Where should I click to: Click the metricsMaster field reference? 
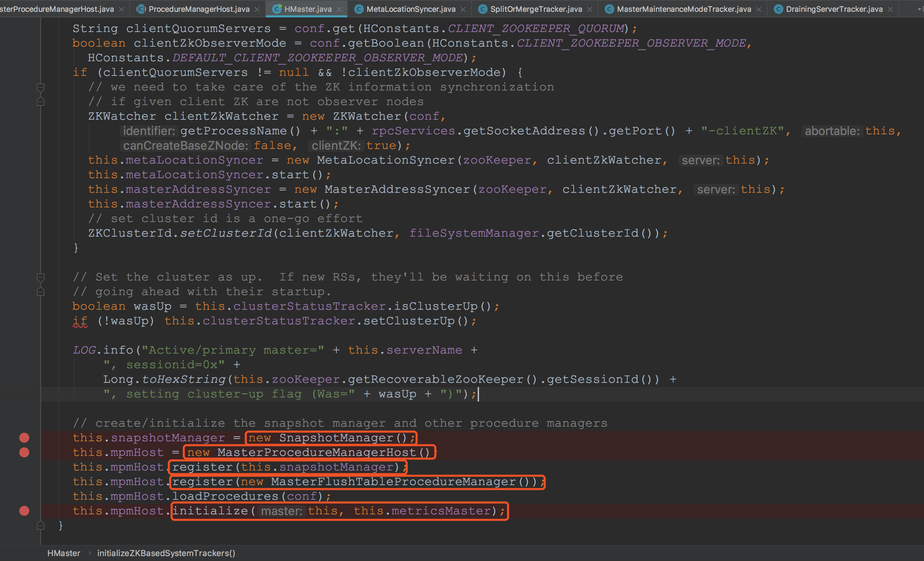click(x=441, y=511)
